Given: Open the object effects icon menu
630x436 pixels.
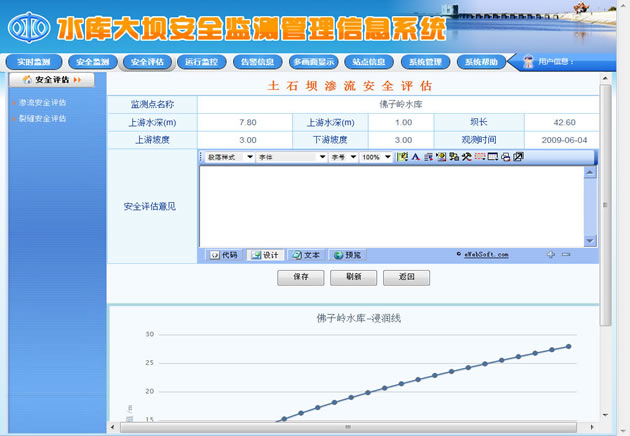Looking at the screenshot, I should point(454,157).
